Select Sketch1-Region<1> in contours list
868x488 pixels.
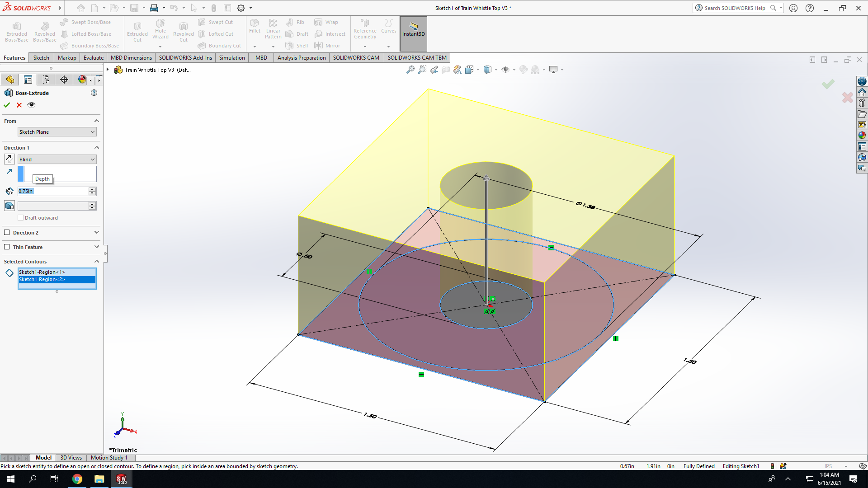point(57,272)
